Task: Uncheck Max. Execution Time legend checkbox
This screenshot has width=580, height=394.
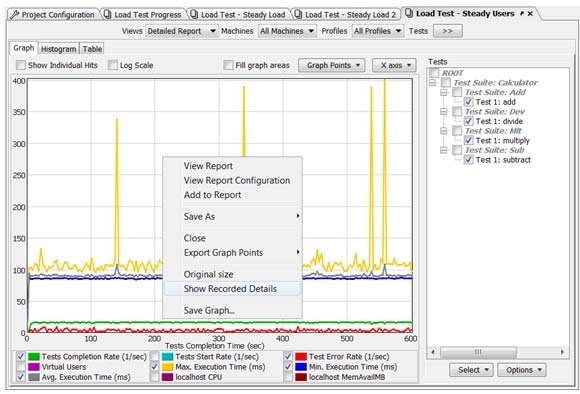Action: 155,367
